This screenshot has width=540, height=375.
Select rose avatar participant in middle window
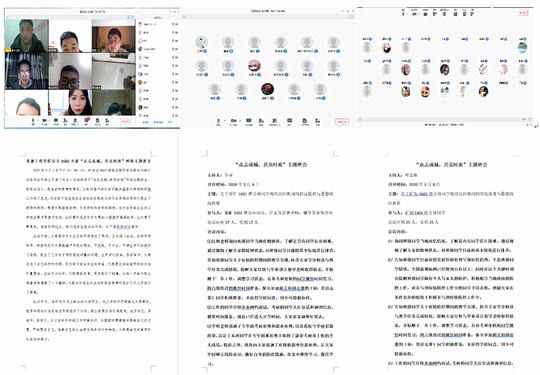(267, 89)
